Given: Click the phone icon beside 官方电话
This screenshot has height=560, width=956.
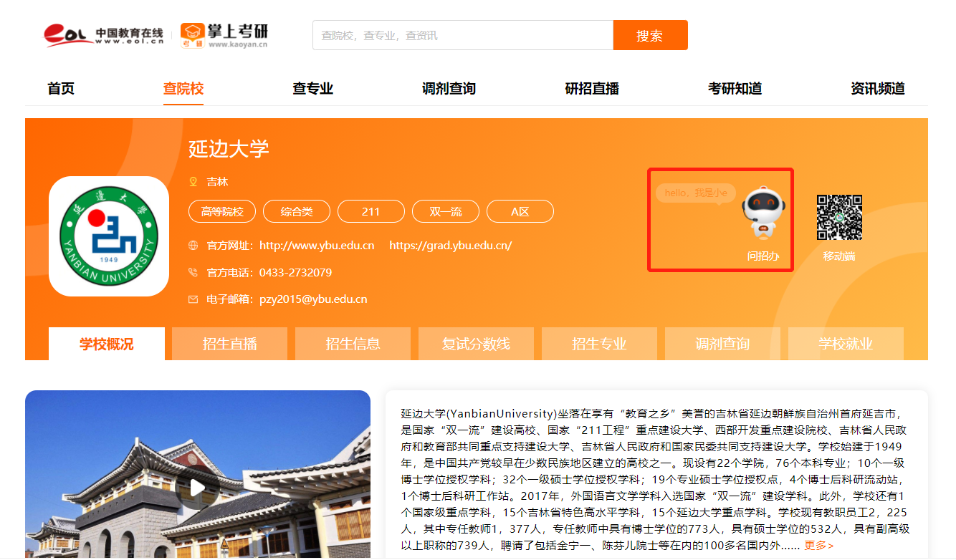Looking at the screenshot, I should 193,272.
